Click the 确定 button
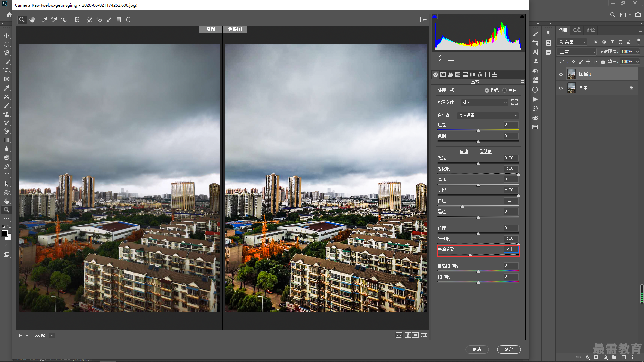The image size is (644, 362). pos(509,349)
